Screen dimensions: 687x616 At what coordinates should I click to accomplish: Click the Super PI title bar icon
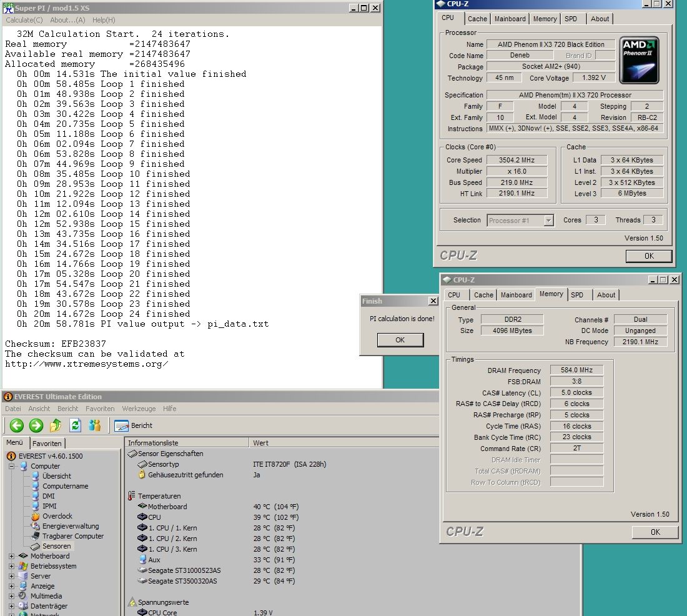(9, 8)
